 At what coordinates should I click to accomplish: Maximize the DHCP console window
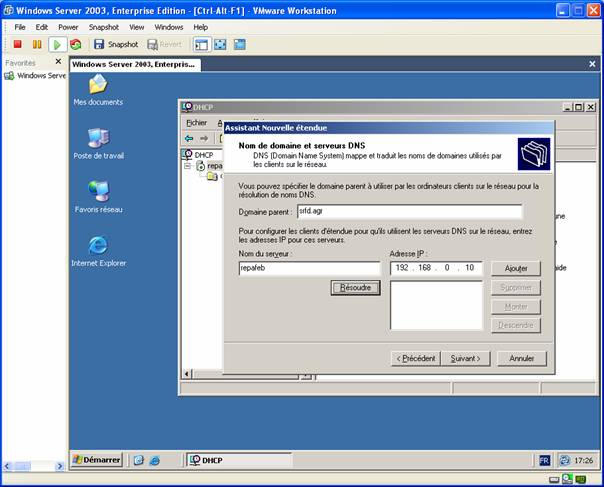[579, 107]
